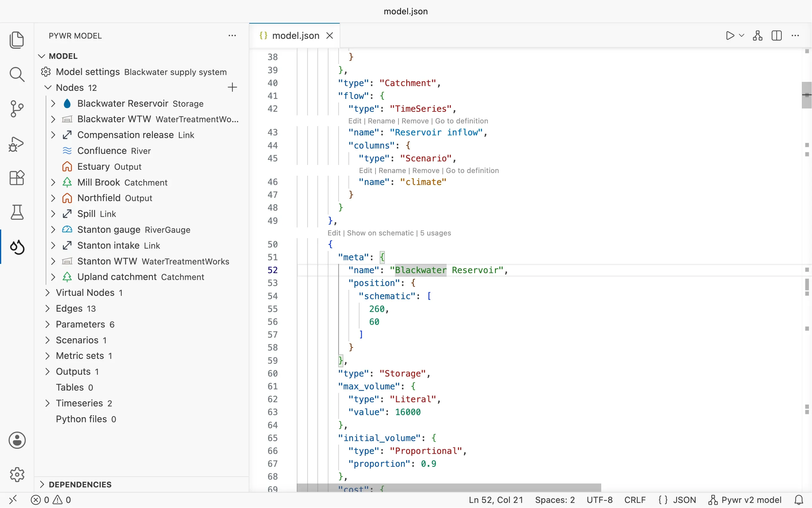Open the Extensions view

click(x=17, y=178)
